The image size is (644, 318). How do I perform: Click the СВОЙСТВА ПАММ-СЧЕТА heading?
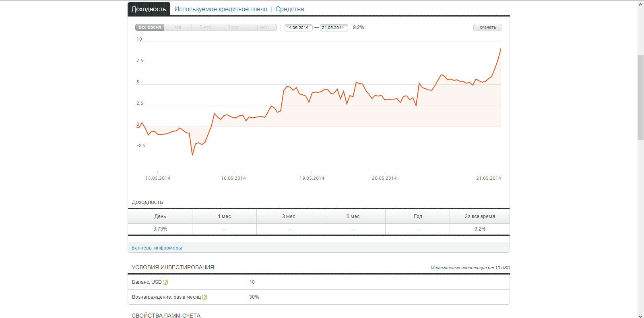[166, 316]
